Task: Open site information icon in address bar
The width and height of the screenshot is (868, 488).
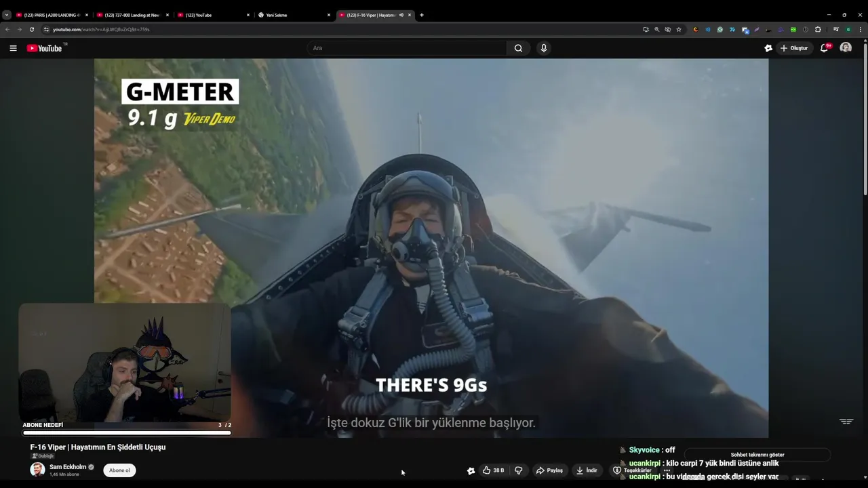Action: coord(46,30)
